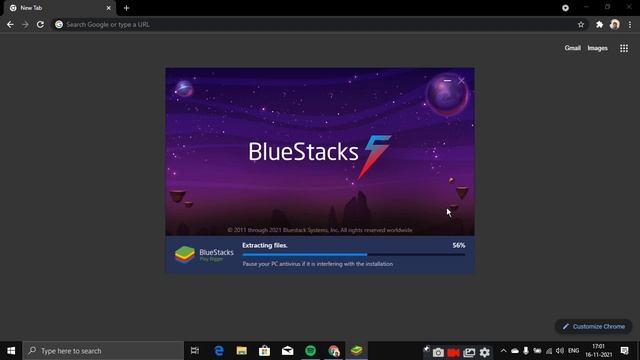The width and height of the screenshot is (640, 360).
Task: Switch to Chrome on the taskbar
Action: (x=333, y=351)
